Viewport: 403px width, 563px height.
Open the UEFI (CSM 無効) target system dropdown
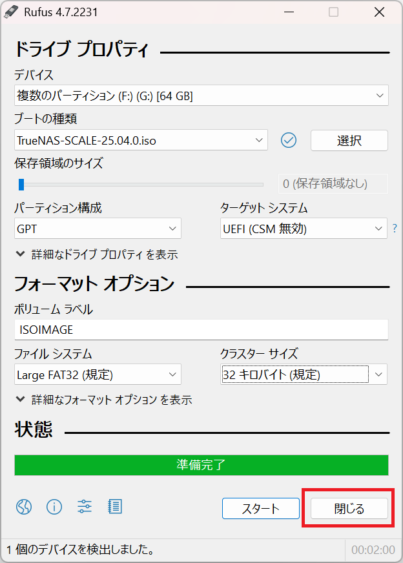pyautogui.click(x=304, y=228)
